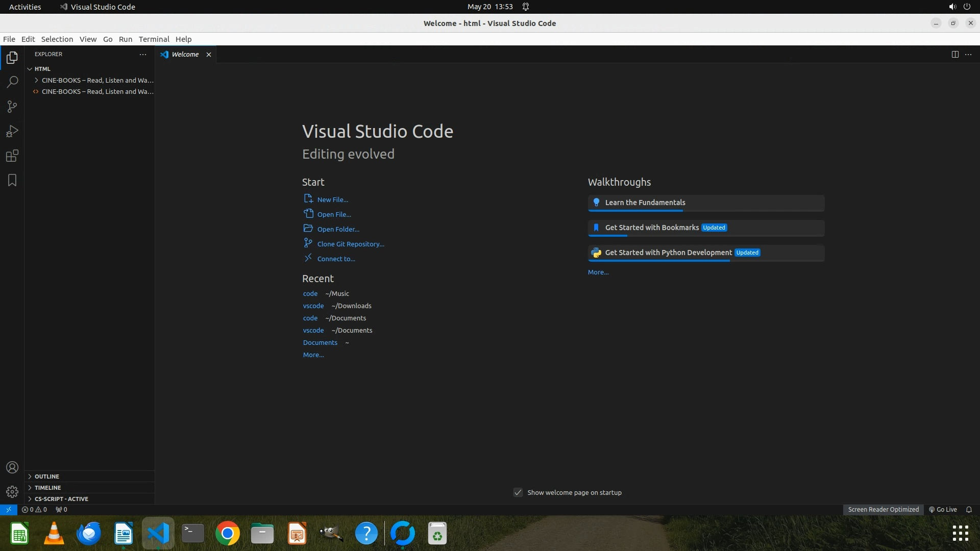Open the Terminal menu
Viewport: 980px width, 551px height.
point(154,39)
